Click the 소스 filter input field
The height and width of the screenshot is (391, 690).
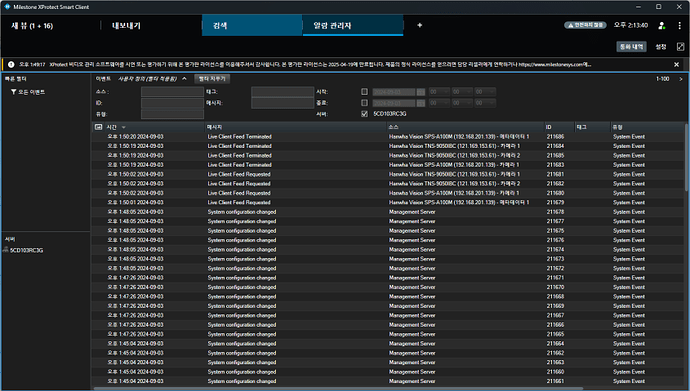click(172, 92)
